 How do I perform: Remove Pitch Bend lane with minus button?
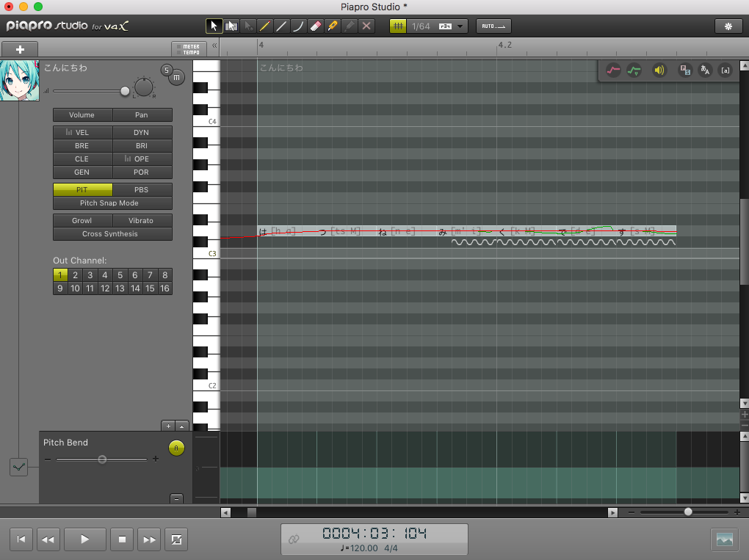(176, 499)
